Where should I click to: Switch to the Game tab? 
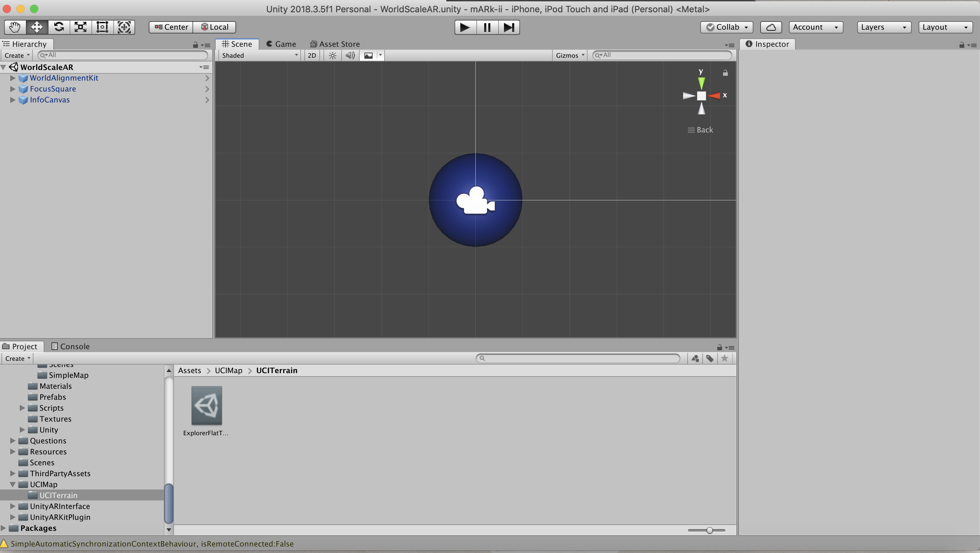coord(281,44)
